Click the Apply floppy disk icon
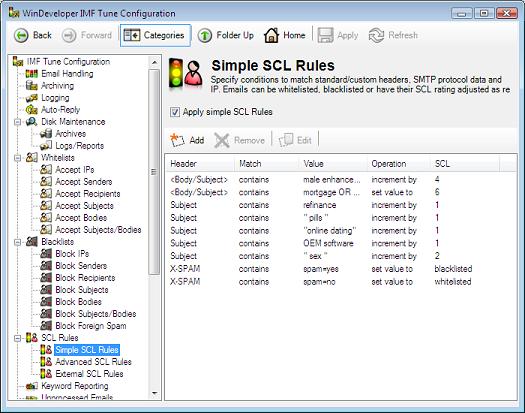This screenshot has width=525, height=413. [x=325, y=35]
